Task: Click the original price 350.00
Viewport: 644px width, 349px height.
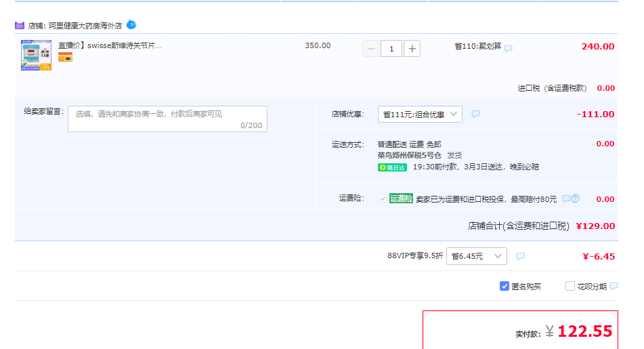Action: [318, 45]
